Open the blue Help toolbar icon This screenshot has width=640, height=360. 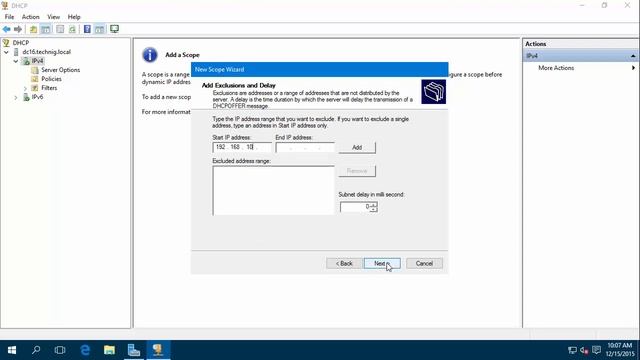click(x=87, y=29)
